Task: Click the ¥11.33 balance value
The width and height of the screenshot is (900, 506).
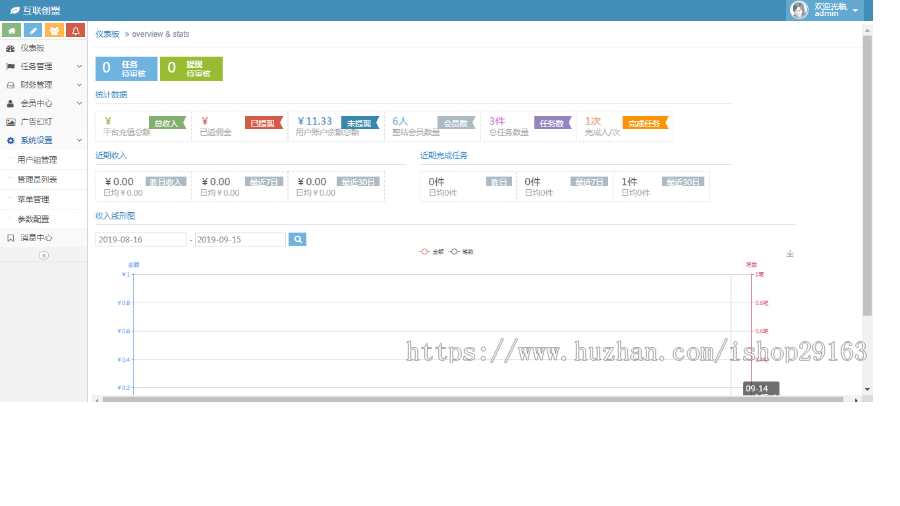Action: pyautogui.click(x=315, y=121)
